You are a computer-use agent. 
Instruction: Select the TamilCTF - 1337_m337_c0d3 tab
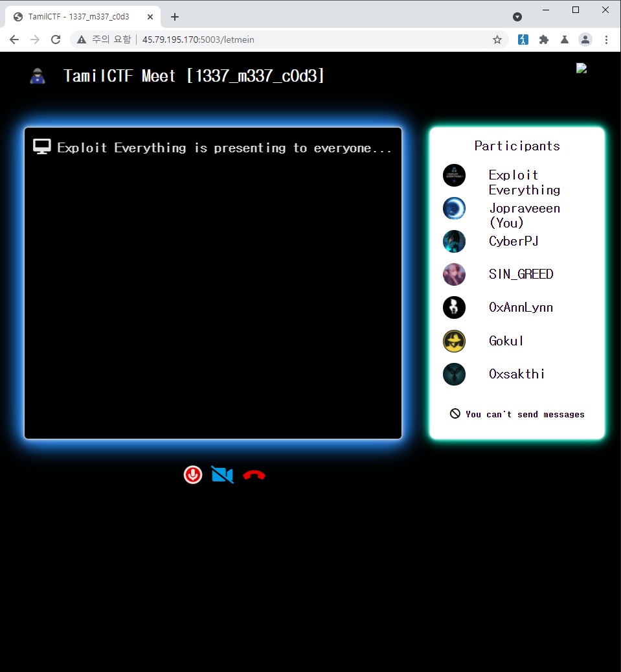coord(83,17)
